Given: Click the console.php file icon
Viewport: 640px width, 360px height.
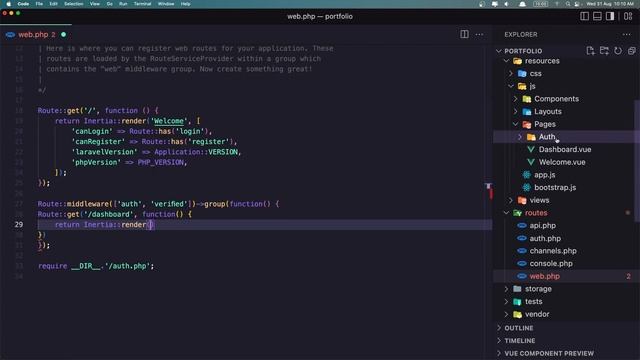Looking at the screenshot, I should pyautogui.click(x=522, y=264).
